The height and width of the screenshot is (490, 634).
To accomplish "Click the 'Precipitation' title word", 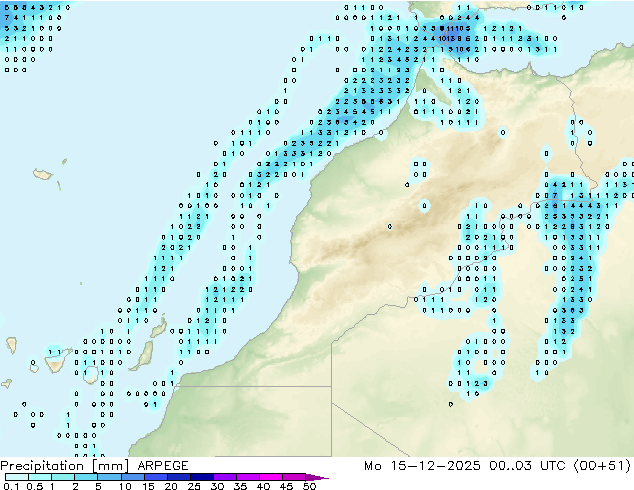I will 42,466.
